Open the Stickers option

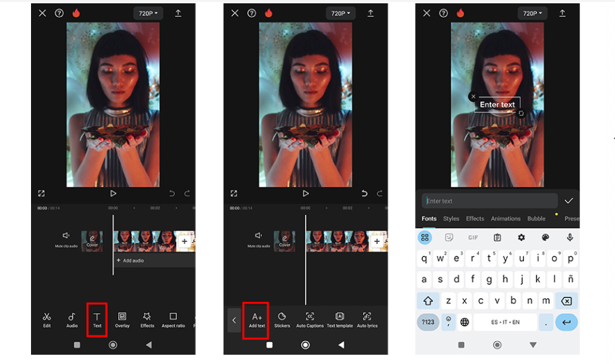point(282,320)
